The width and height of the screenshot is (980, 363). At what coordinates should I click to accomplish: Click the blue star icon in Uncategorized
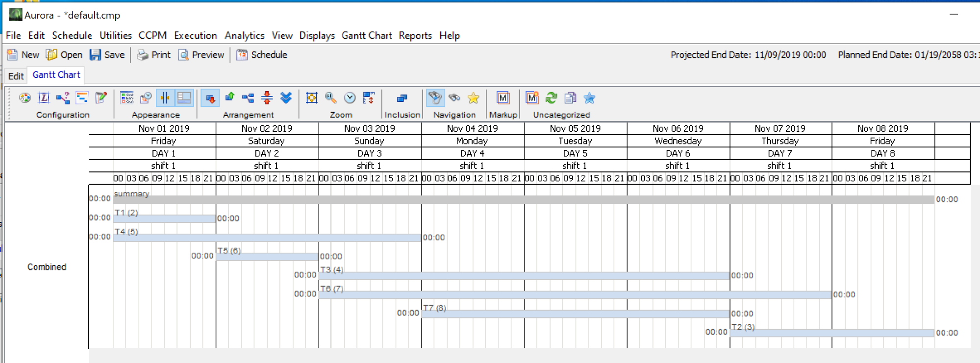coord(589,98)
